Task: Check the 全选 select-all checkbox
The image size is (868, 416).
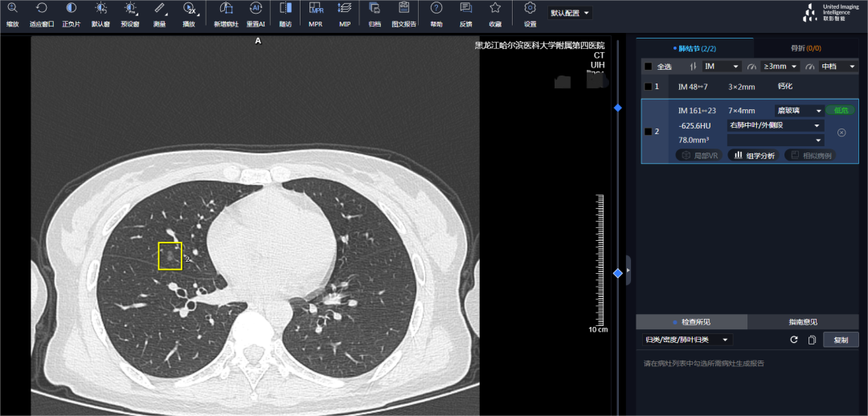Action: point(649,67)
